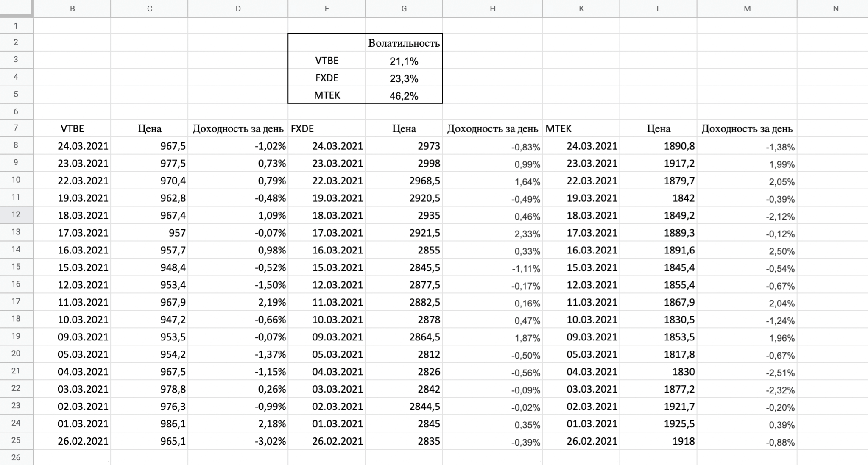
Task: Select VTBE price 967,5 on 24.03.2021
Action: (149, 146)
